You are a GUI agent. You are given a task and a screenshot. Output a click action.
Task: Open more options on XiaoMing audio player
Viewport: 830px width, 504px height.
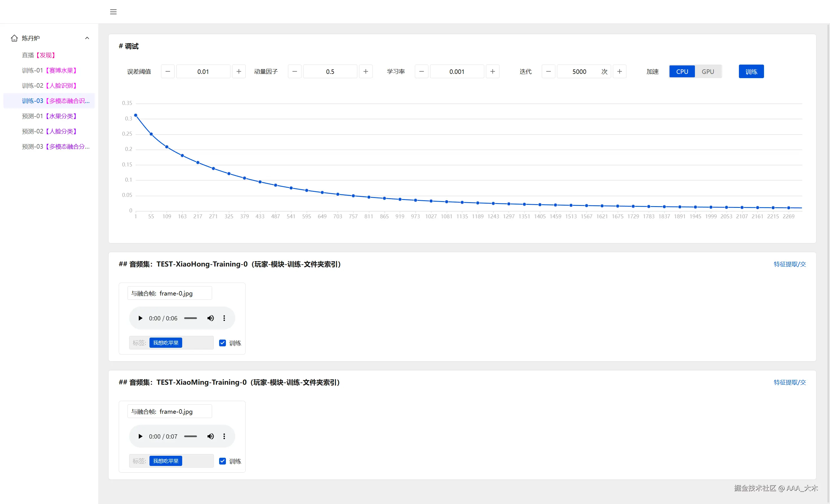point(224,436)
